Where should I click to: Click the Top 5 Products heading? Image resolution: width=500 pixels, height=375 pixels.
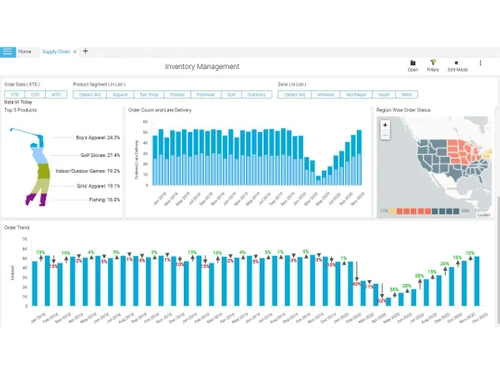(20, 110)
